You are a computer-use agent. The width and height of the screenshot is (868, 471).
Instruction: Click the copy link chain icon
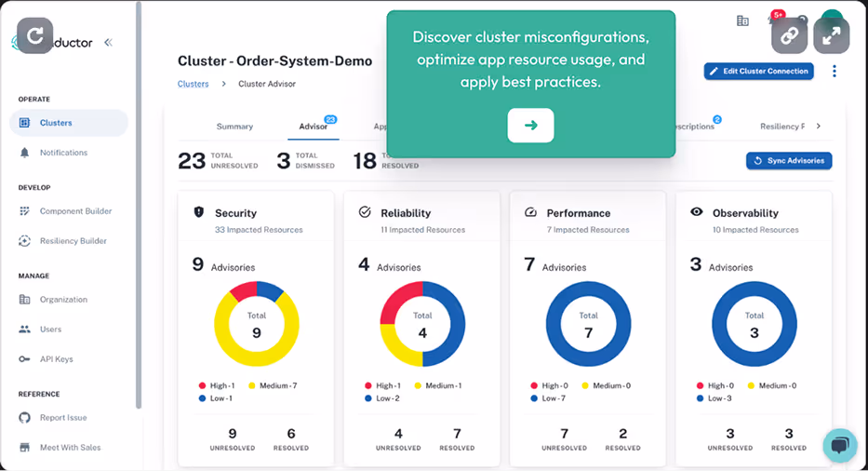789,36
